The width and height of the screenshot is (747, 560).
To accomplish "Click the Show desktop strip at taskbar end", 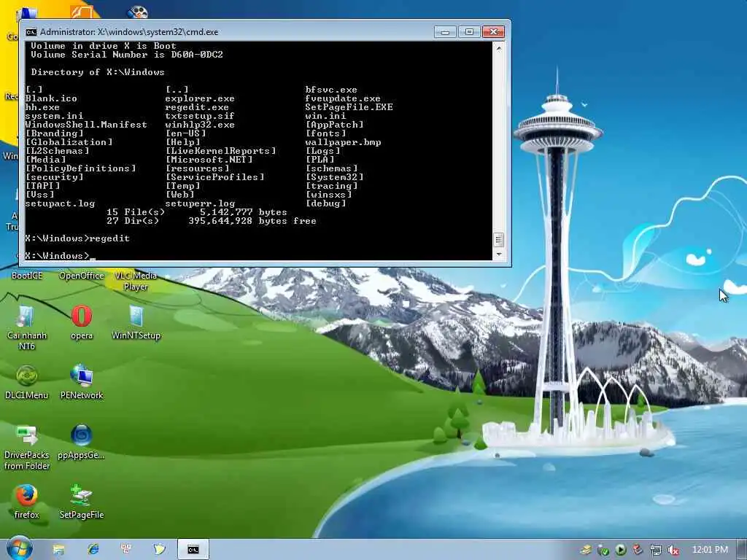I will point(742,550).
